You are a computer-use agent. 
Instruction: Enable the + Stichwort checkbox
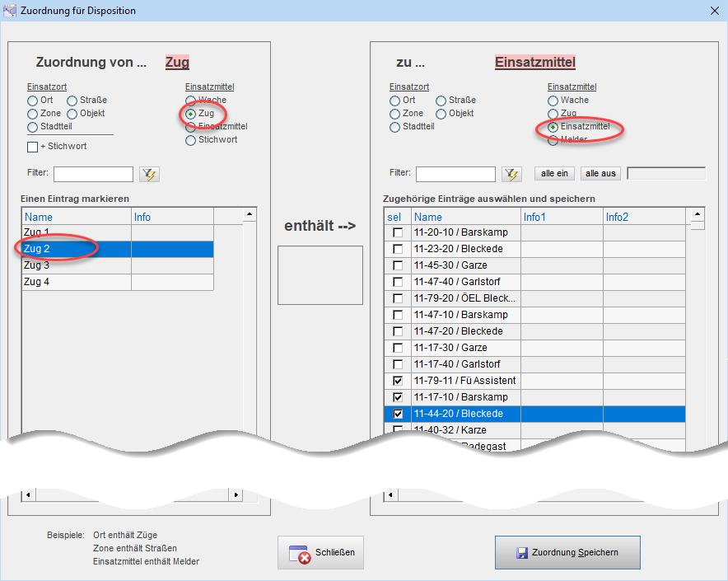click(x=33, y=147)
